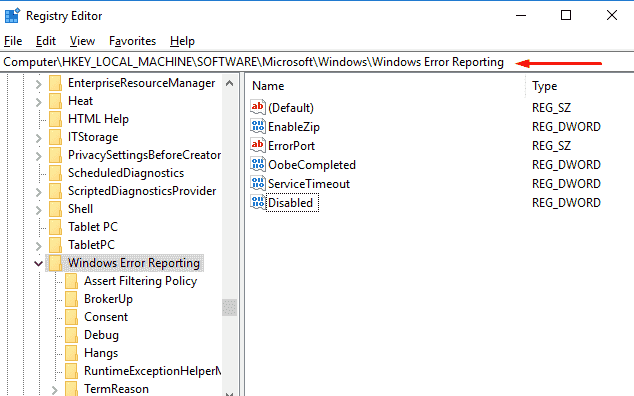Select the TabletPC folder icon

[x=55, y=245]
